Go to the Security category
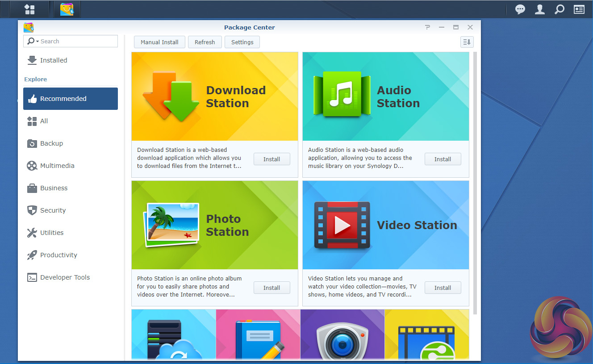 pos(53,210)
